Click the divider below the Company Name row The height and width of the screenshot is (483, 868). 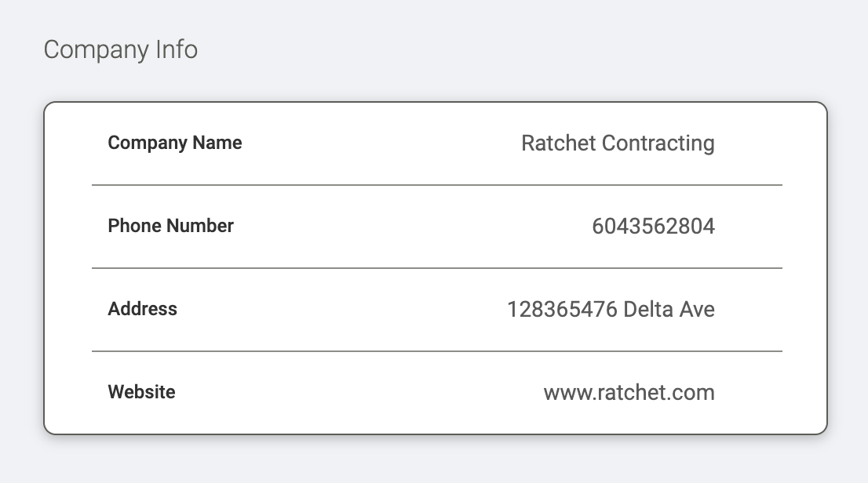tap(437, 185)
